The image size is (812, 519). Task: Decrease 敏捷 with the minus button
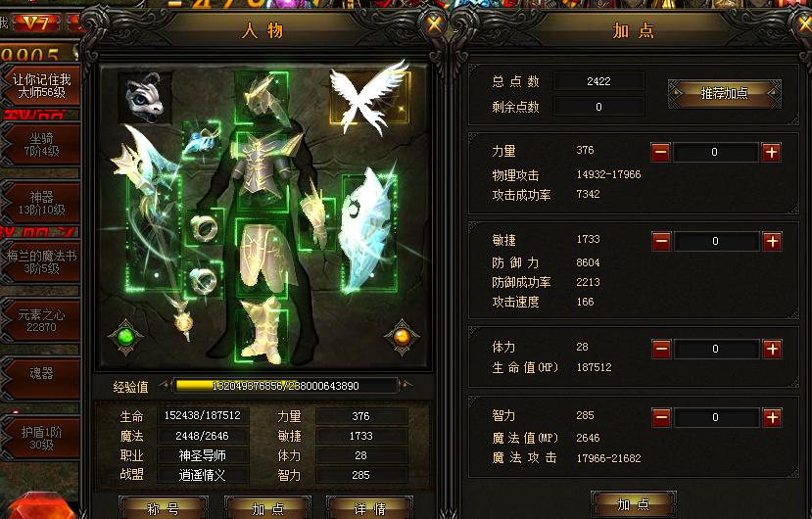(661, 241)
